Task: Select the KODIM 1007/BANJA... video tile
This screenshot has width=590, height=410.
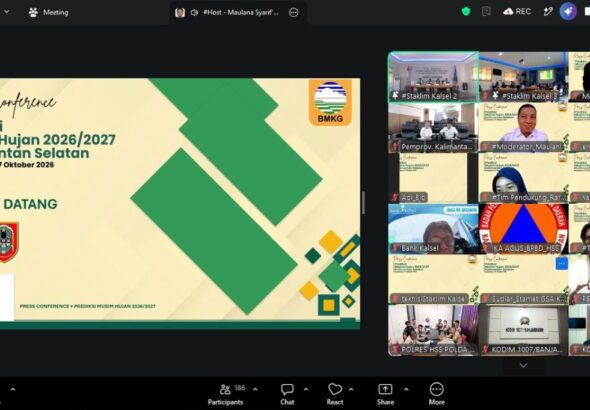Action: point(524,331)
